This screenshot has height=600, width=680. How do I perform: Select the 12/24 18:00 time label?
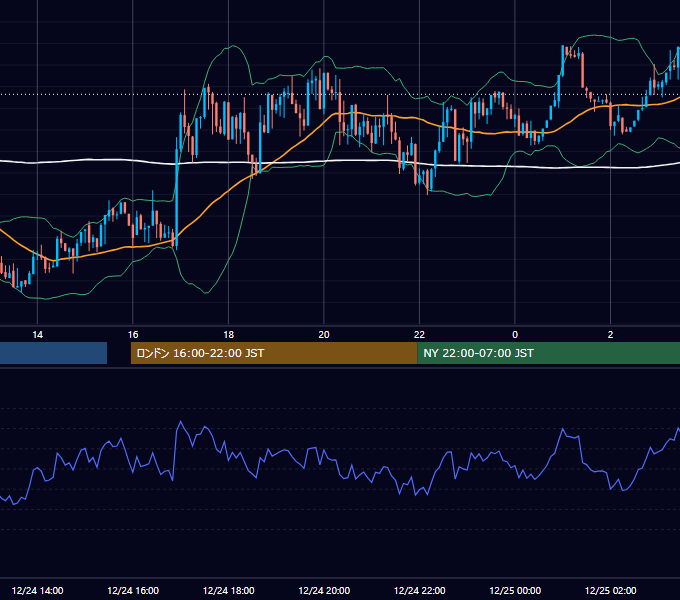coord(229,590)
